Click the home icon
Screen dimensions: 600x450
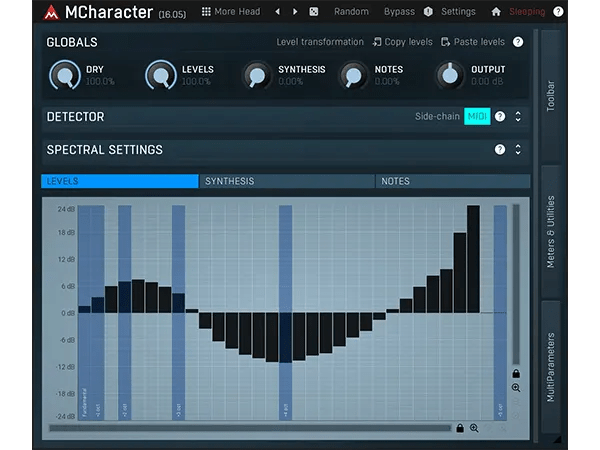(496, 11)
